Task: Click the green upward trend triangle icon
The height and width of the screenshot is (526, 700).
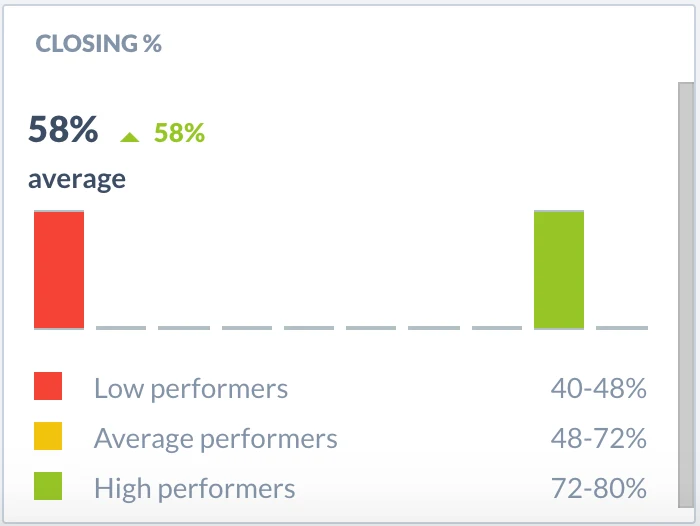Action: tap(130, 137)
